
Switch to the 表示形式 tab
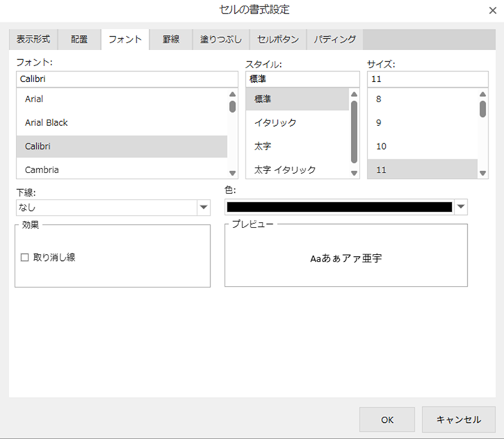[33, 40]
